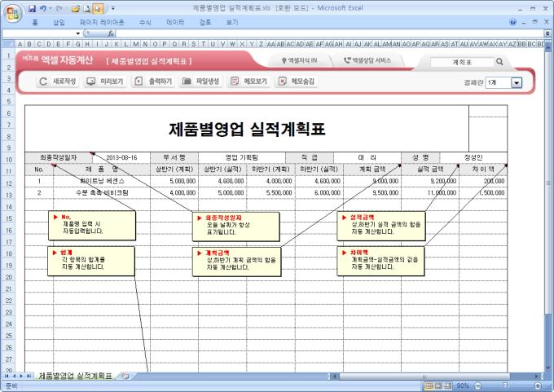The image size is (554, 392).
Task: Click the search field containing 계획표
Action: click(462, 62)
